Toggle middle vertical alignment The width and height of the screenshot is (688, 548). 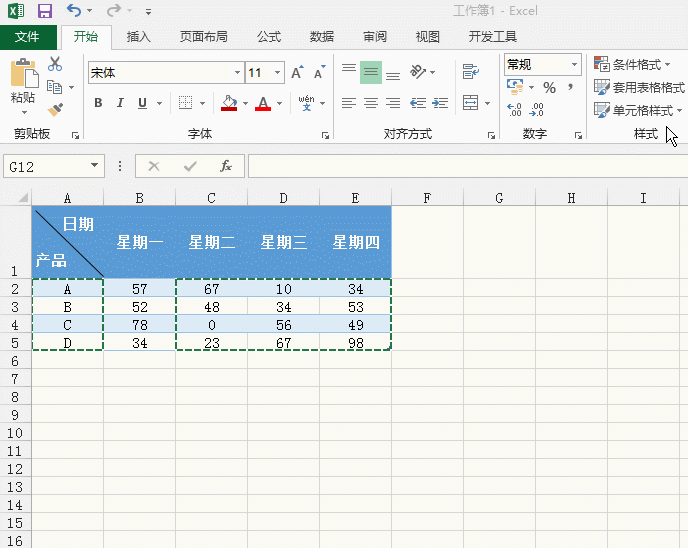click(x=371, y=72)
